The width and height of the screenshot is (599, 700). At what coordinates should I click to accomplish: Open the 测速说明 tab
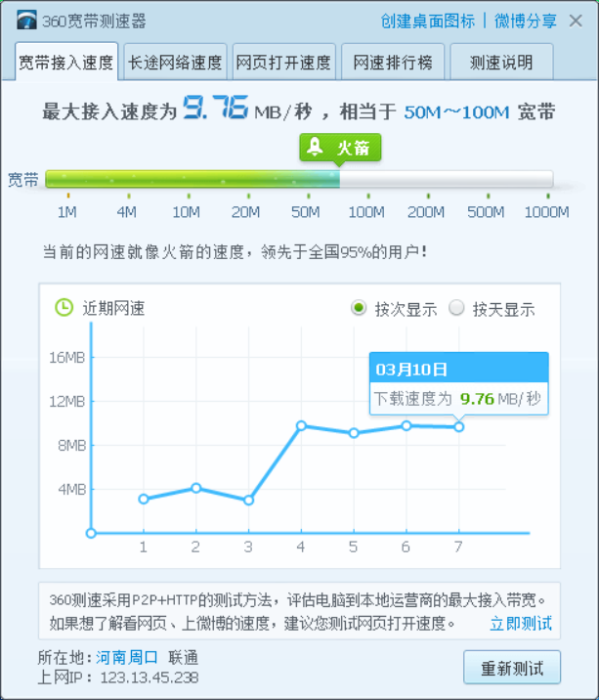coord(501,62)
